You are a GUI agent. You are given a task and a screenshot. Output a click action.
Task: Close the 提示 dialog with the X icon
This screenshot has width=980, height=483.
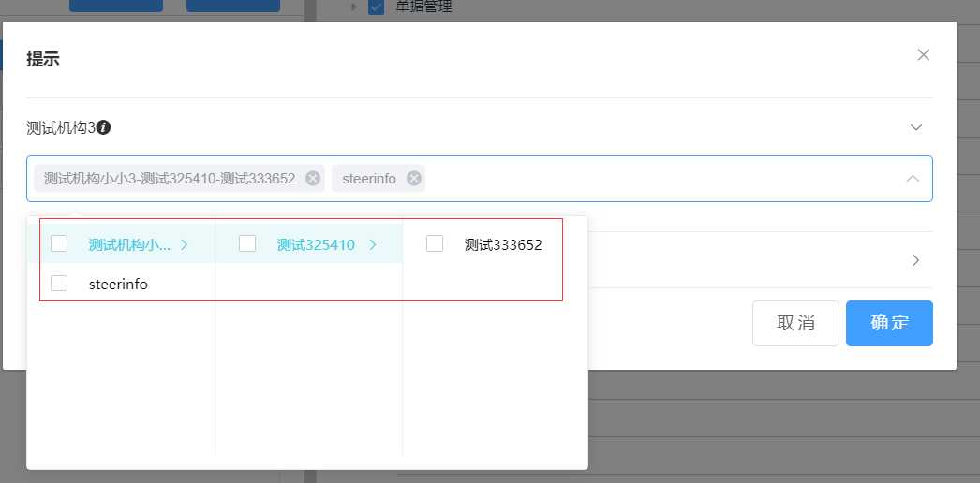[923, 55]
